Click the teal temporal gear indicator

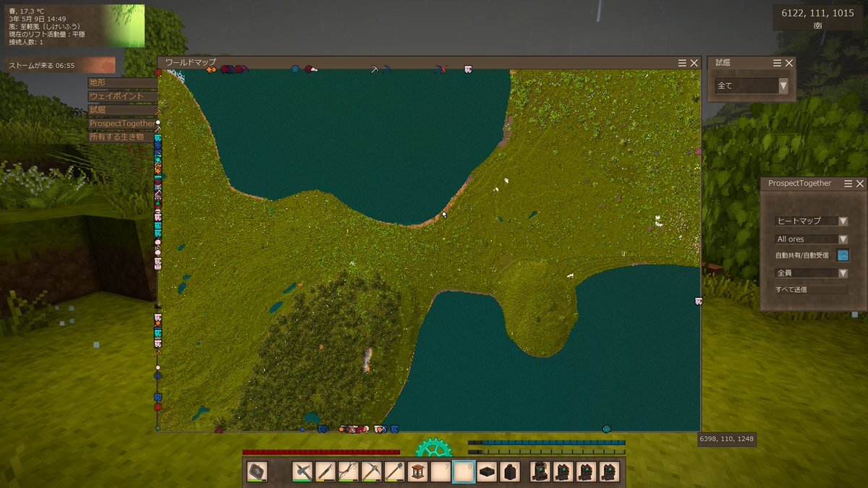pos(433,448)
